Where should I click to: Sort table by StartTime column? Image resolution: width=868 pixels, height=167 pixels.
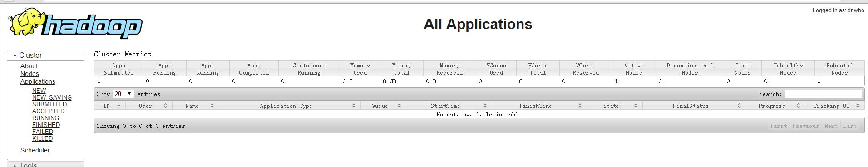tap(449, 106)
